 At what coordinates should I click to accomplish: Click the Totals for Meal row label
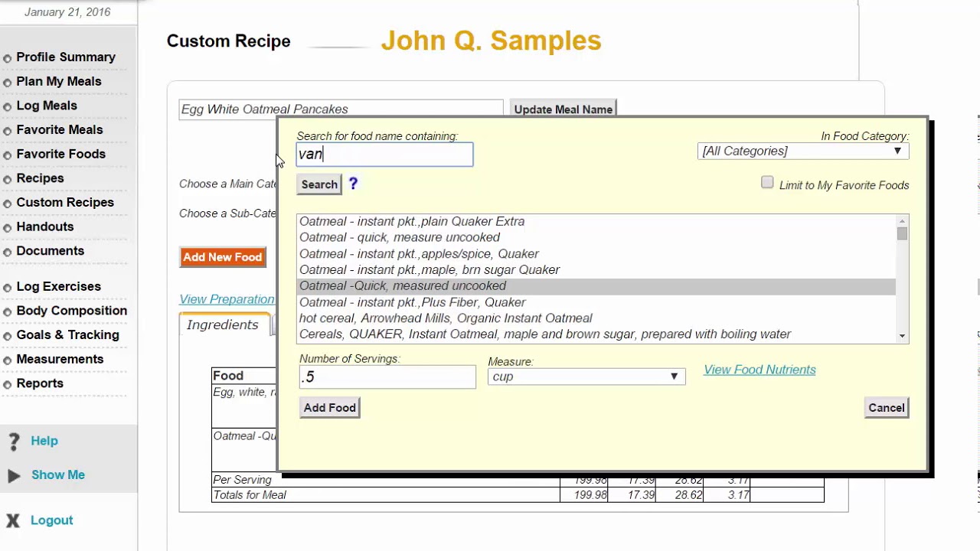(250, 495)
